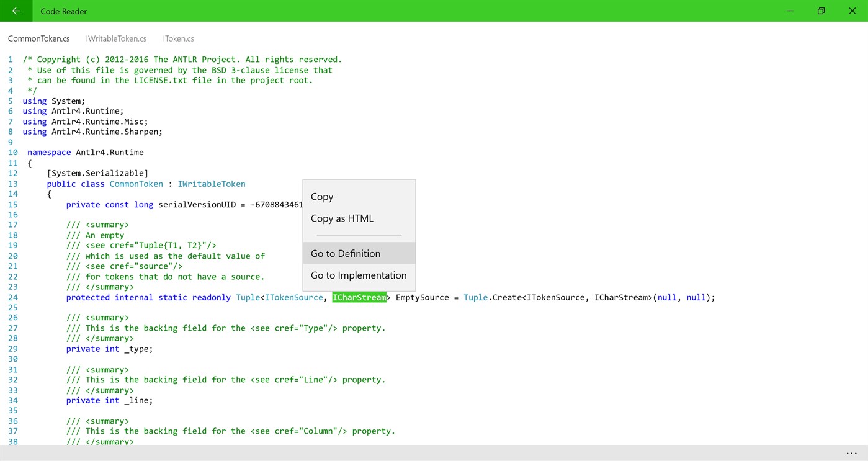Minimize the Code Reader window

tap(790, 11)
